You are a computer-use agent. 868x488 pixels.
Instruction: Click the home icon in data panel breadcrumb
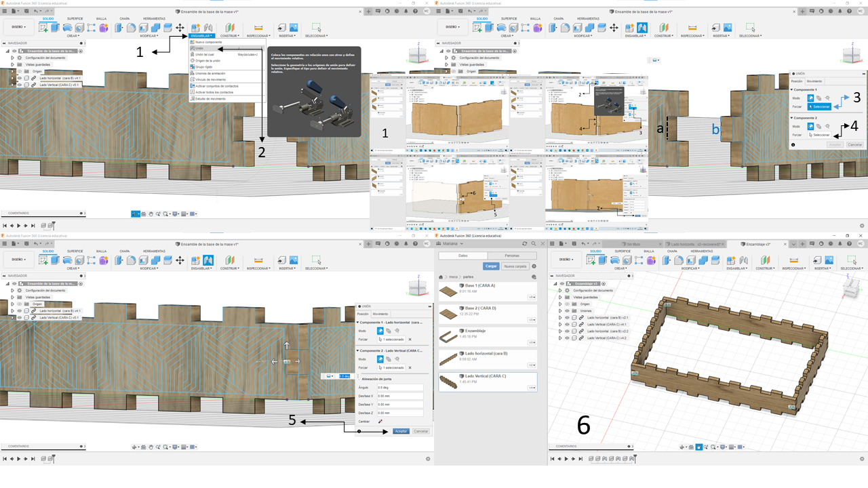[442, 277]
